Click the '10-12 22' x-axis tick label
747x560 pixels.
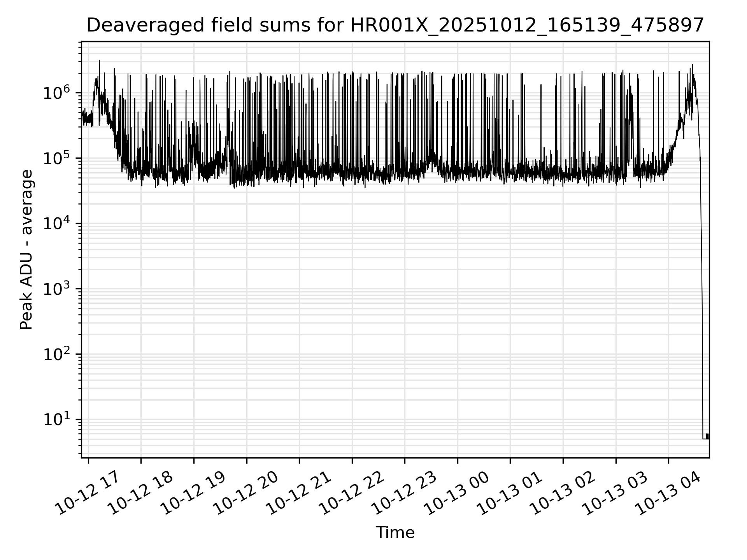tap(351, 492)
